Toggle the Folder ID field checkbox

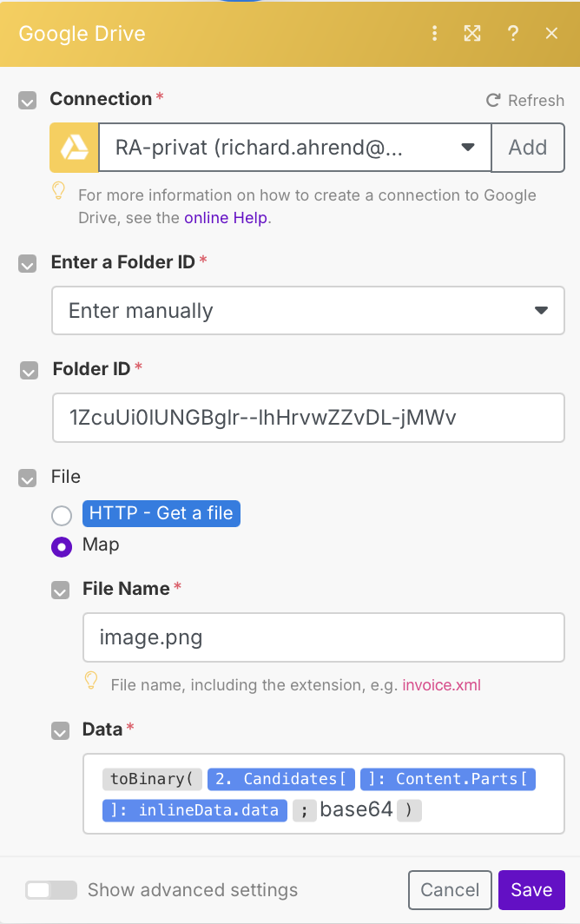(29, 371)
